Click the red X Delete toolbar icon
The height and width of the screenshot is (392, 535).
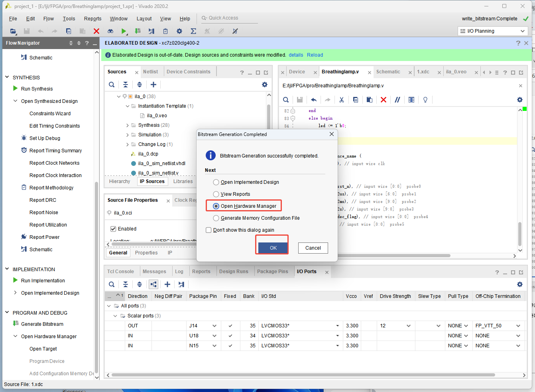[x=96, y=31]
